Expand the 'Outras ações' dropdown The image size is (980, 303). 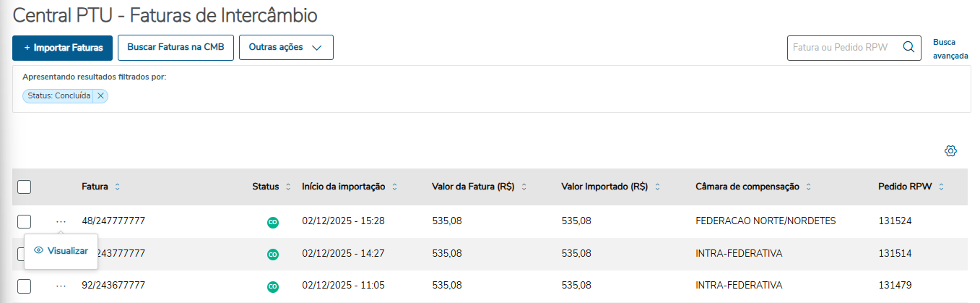click(x=286, y=48)
